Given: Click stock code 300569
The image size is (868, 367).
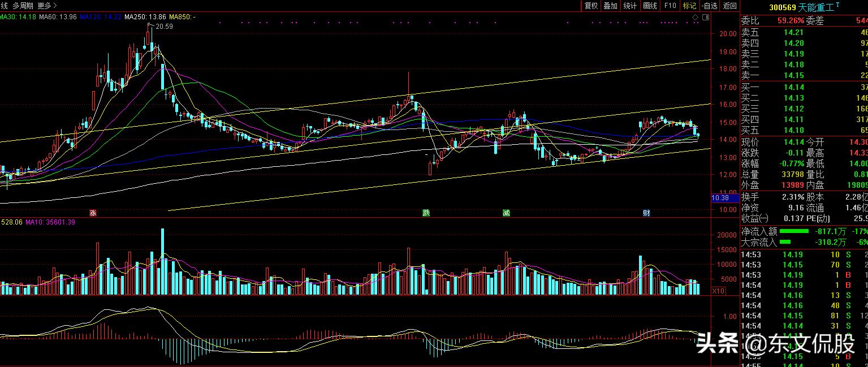Looking at the screenshot, I should (783, 7).
